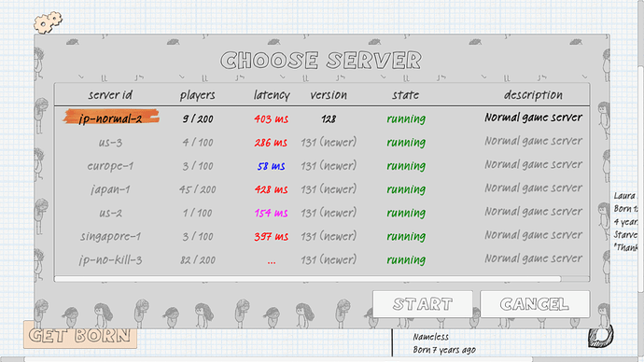Select the us-2 server
The width and height of the screenshot is (644, 362).
[322, 213]
